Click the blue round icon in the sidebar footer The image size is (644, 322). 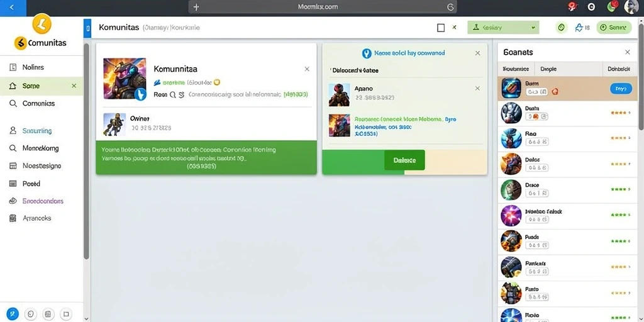point(13,314)
